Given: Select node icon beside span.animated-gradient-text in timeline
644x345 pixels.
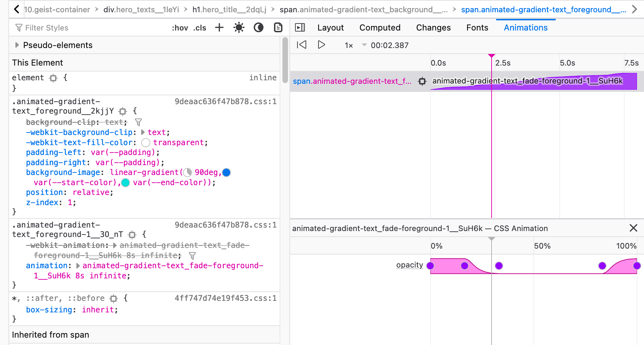Looking at the screenshot, I should pyautogui.click(x=422, y=81).
